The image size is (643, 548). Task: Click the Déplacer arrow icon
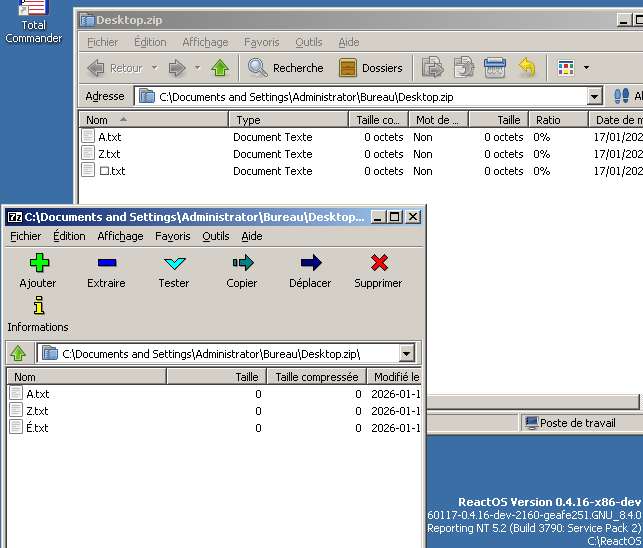(310, 263)
